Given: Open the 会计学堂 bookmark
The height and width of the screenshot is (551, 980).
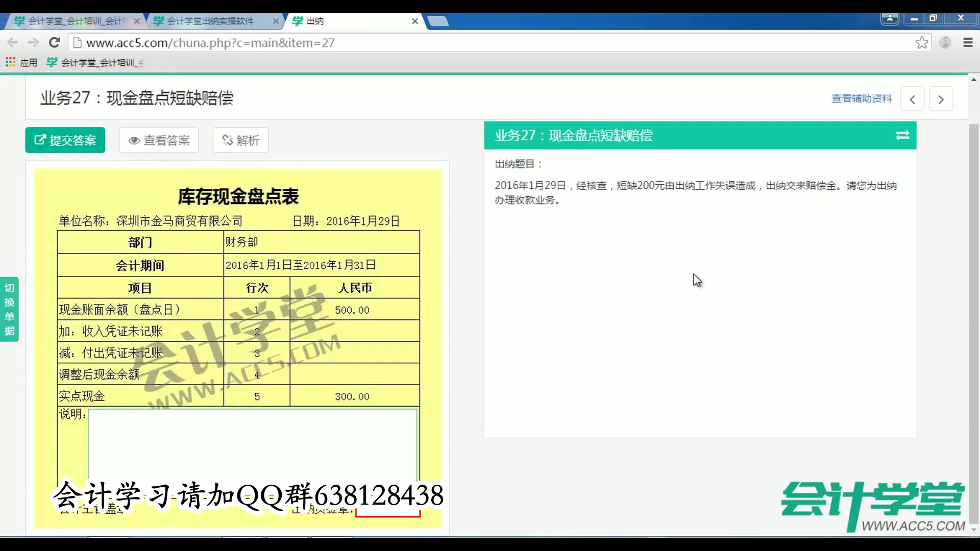Looking at the screenshot, I should pos(95,62).
